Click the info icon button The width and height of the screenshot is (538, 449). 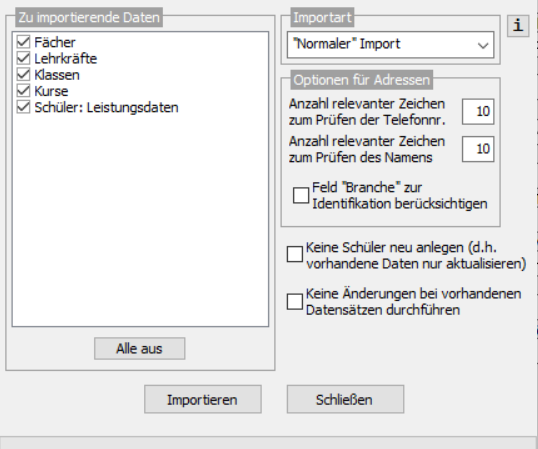518,25
